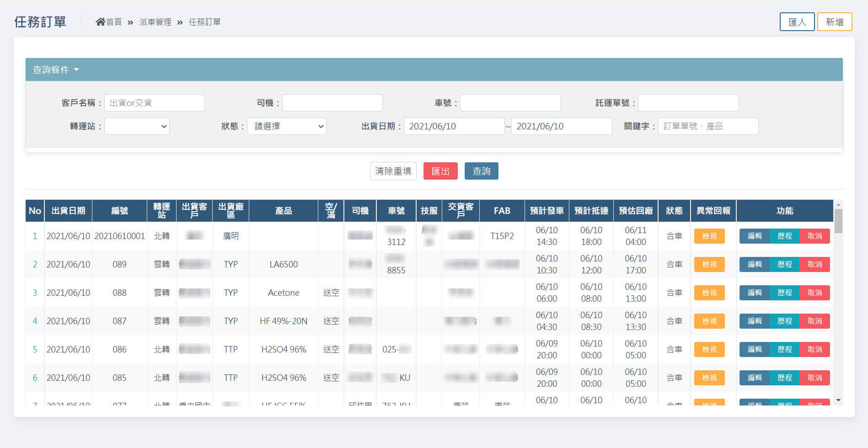Viewport: 868px width, 448px height.
Task: Open 歷程 for the Acetone order
Action: coord(784,293)
